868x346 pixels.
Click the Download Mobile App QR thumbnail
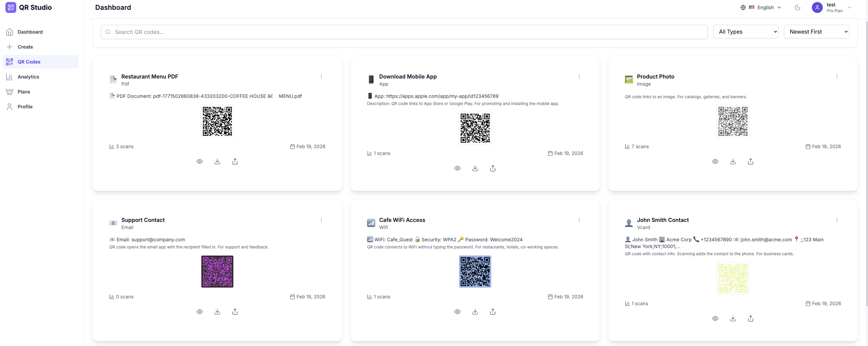point(475,128)
